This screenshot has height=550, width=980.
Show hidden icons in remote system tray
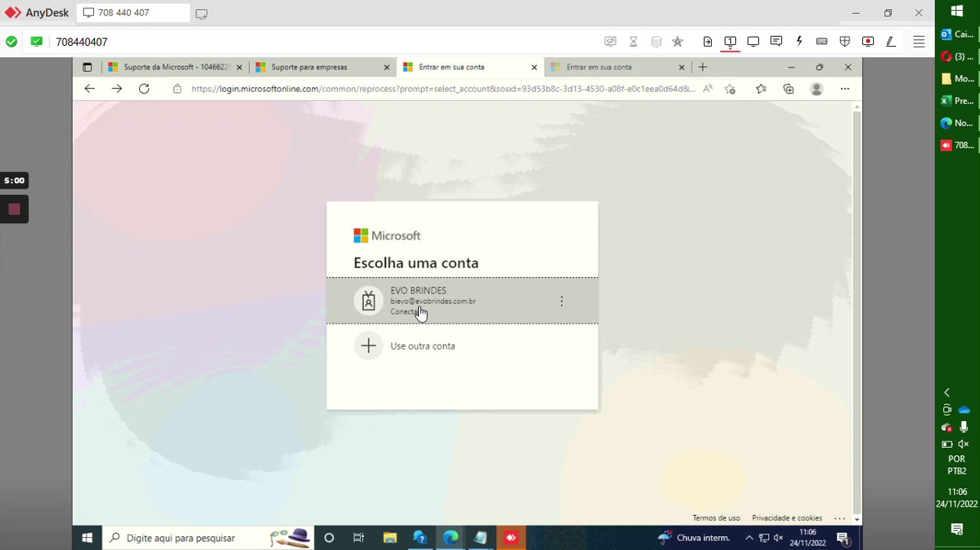tap(749, 538)
